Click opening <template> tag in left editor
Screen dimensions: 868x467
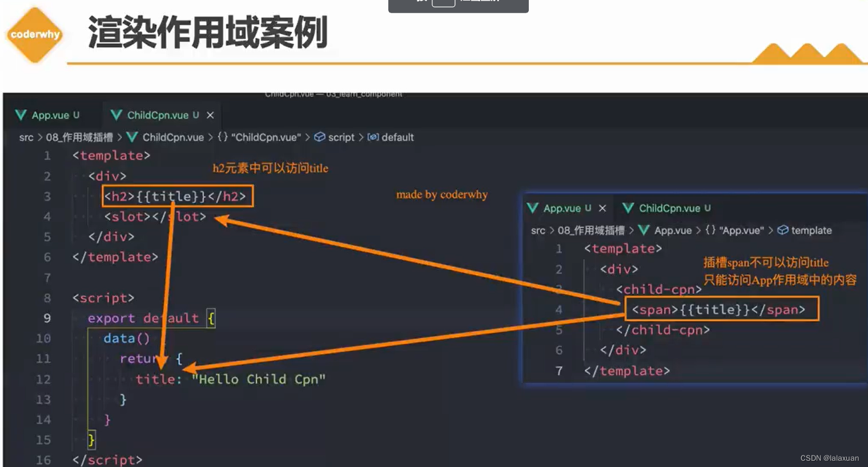point(111,155)
